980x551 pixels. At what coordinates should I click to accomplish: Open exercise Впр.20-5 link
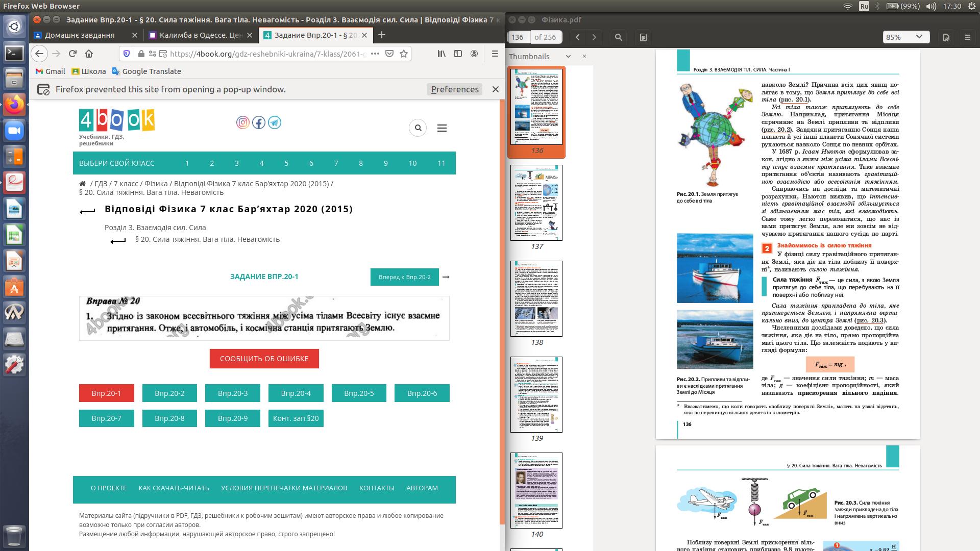tap(359, 393)
